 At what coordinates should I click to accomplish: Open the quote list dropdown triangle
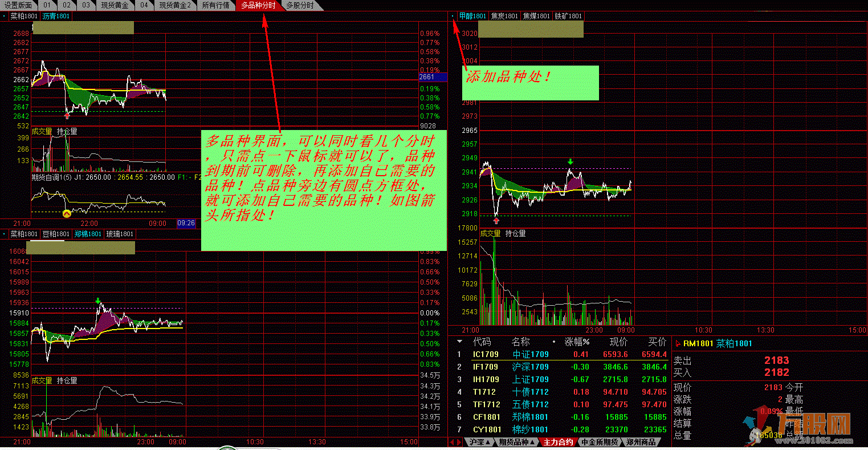pos(460,342)
